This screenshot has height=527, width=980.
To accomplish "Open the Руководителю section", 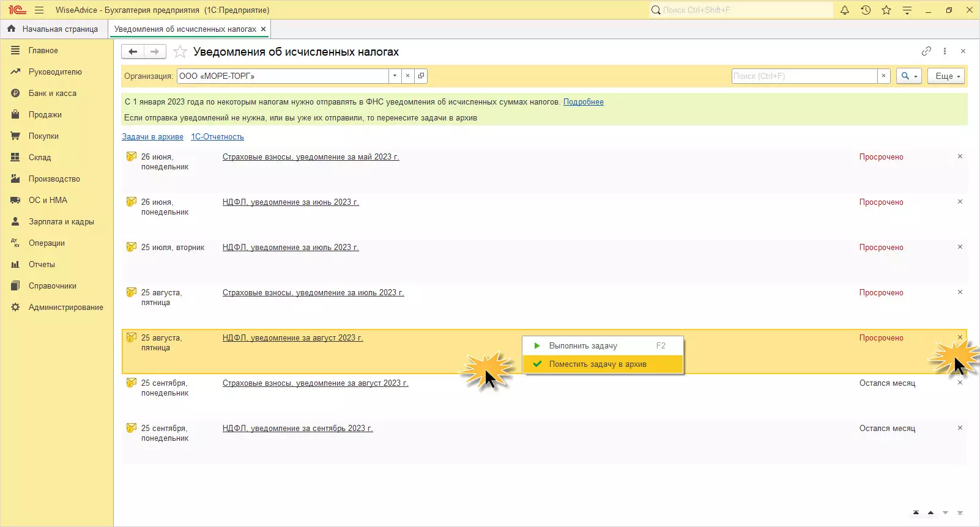I will tap(55, 72).
